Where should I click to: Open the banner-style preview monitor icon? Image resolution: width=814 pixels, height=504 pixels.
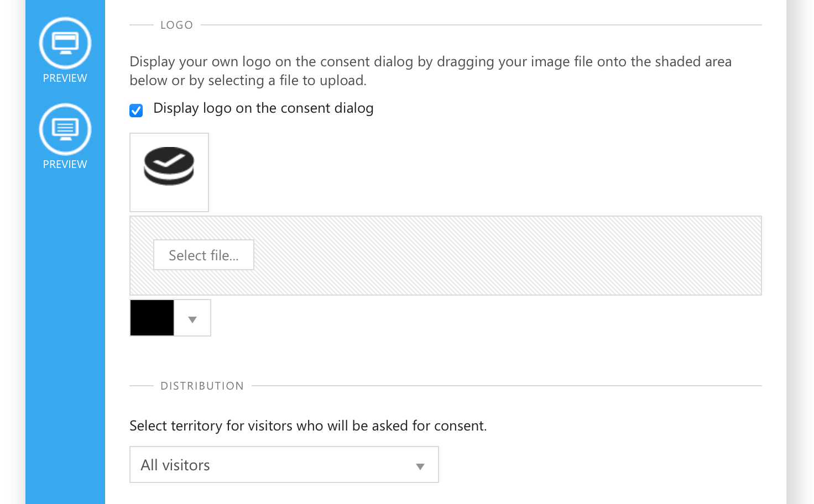65,43
